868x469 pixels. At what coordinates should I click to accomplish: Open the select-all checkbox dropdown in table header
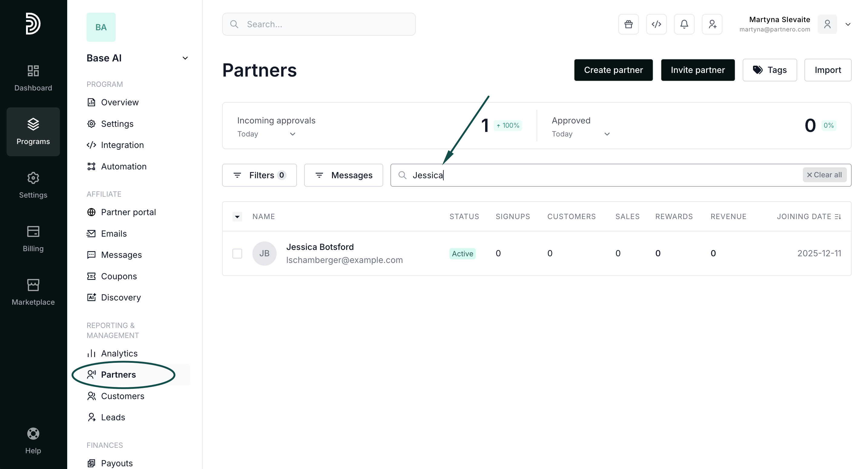click(237, 217)
